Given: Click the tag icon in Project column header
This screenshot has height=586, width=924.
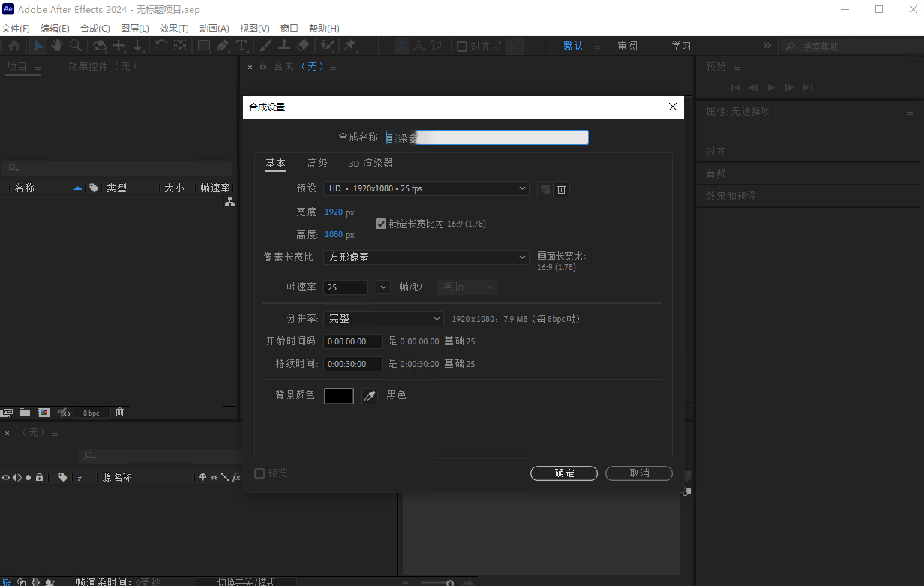Looking at the screenshot, I should coord(94,188).
